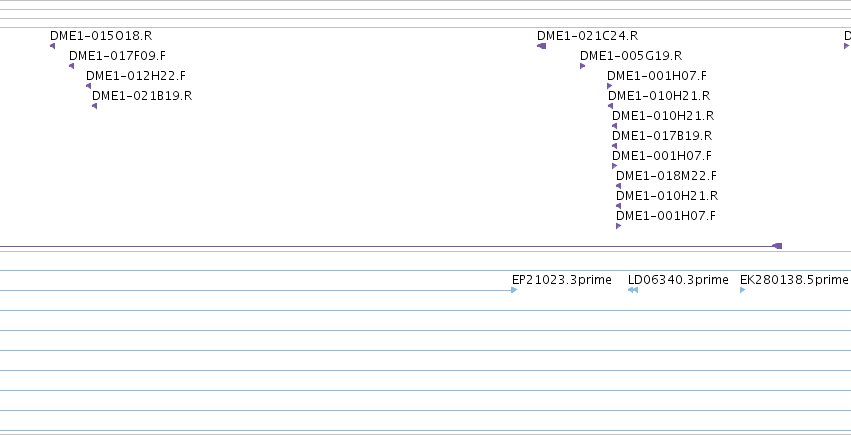Click the arrow glyph under DME1-017B19.R

[x=614, y=146]
